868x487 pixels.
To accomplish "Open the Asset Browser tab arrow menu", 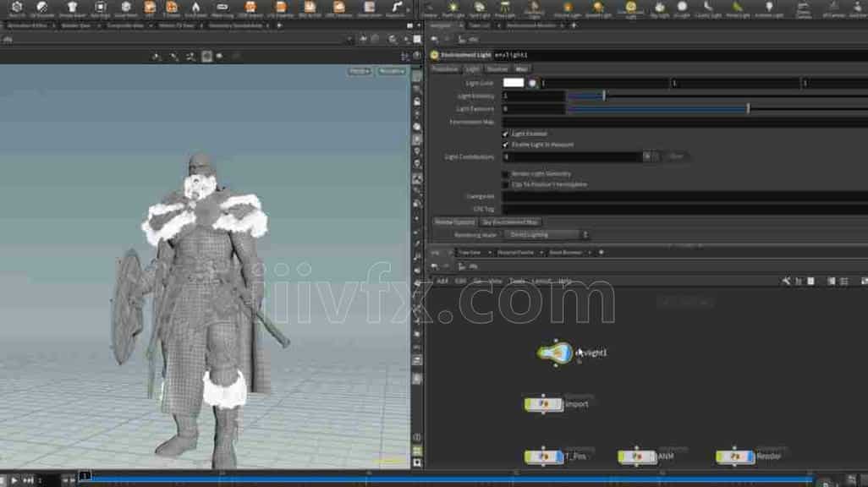I will [x=590, y=253].
